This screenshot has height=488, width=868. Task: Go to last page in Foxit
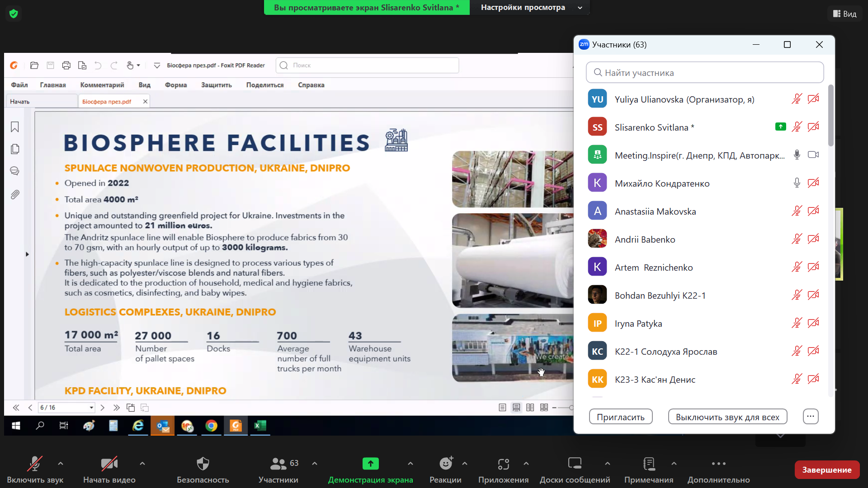click(117, 408)
